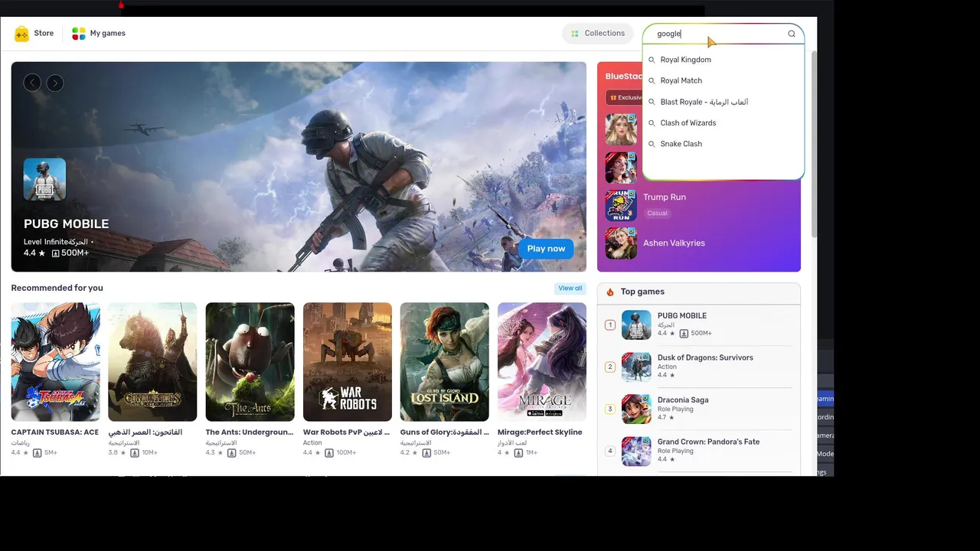Click the Ashen Valkyries game icon
Image resolution: width=980 pixels, height=551 pixels.
point(621,243)
